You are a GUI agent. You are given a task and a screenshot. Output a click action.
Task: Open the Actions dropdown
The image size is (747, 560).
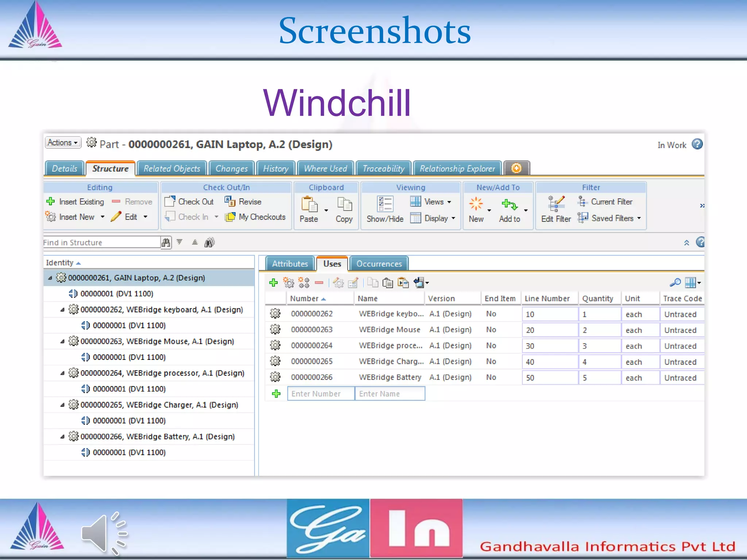pyautogui.click(x=63, y=143)
